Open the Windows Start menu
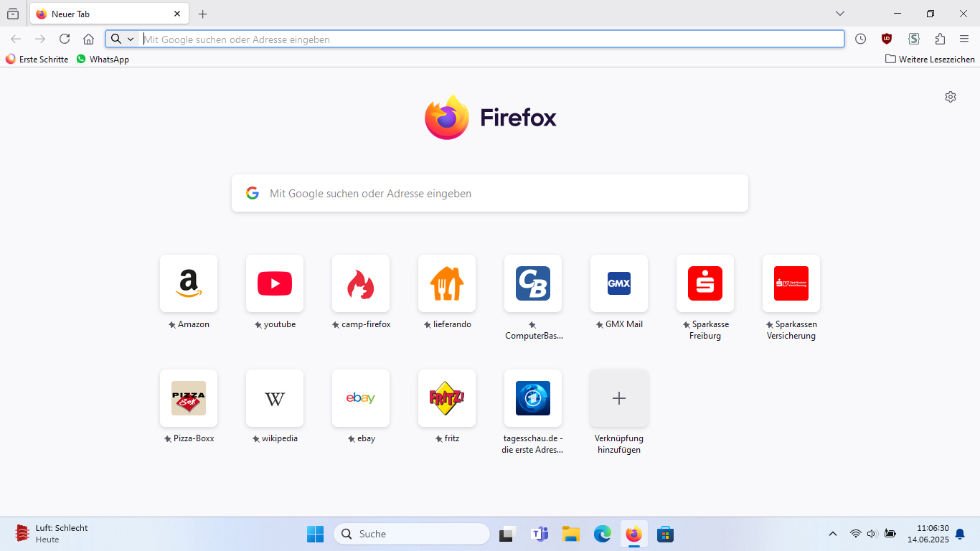The height and width of the screenshot is (551, 980). click(315, 534)
